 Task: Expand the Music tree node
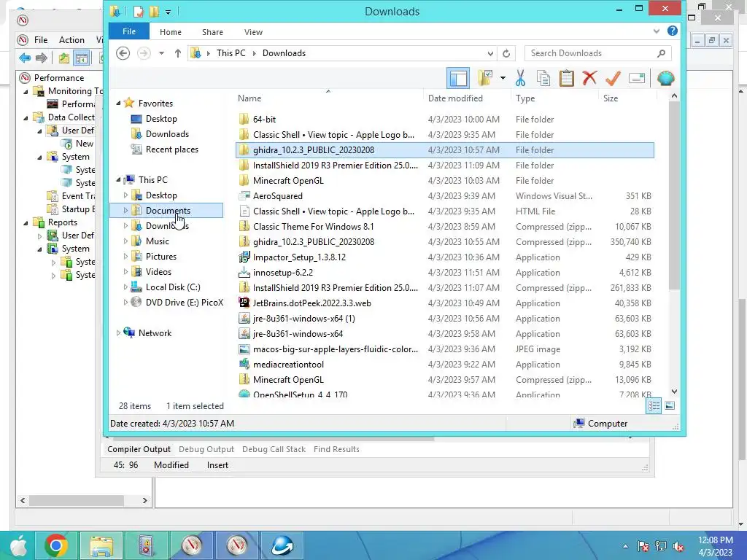(125, 241)
